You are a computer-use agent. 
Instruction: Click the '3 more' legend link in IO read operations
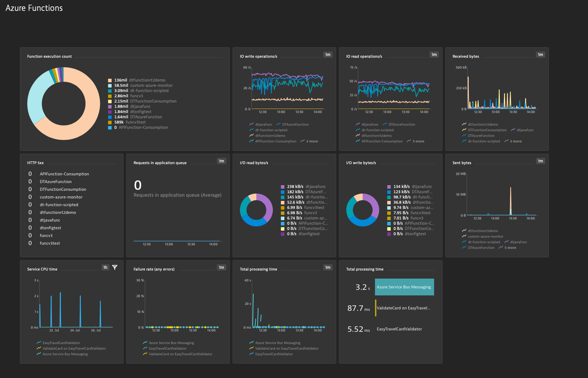(416, 141)
